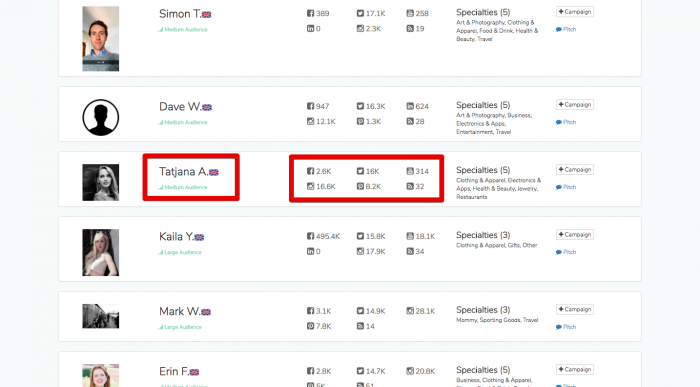
Task: Click Tatjana A.'s YouTube icon showing 314
Action: (x=410, y=171)
